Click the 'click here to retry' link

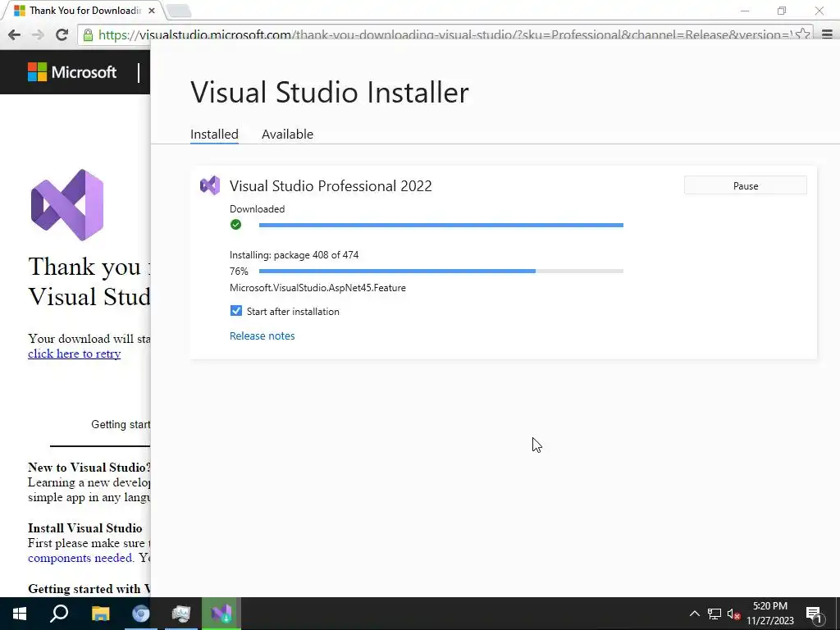click(74, 354)
